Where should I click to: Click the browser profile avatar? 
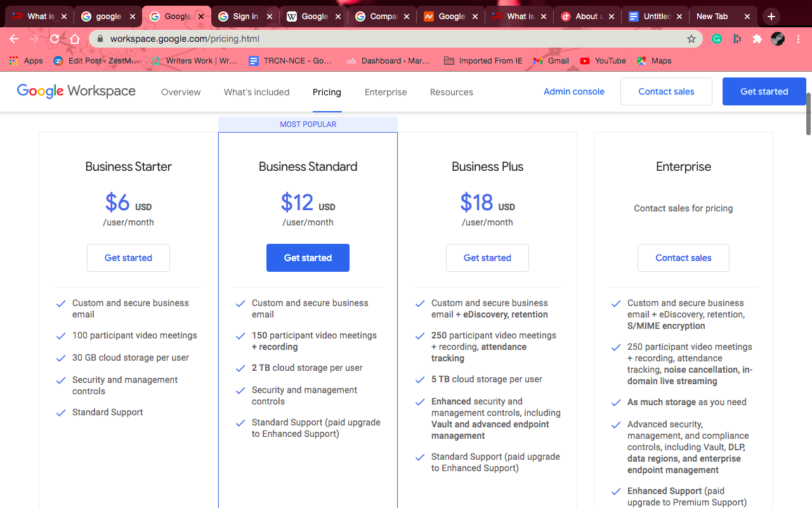(x=777, y=39)
